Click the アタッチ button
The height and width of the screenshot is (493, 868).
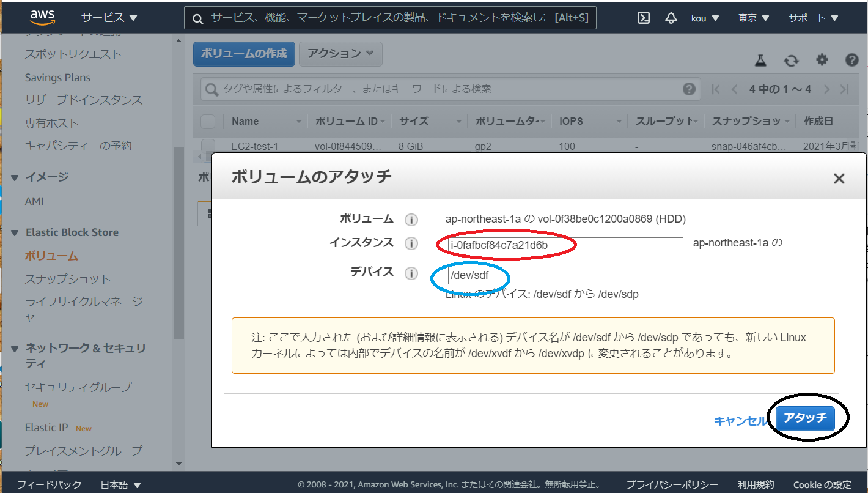(x=807, y=420)
